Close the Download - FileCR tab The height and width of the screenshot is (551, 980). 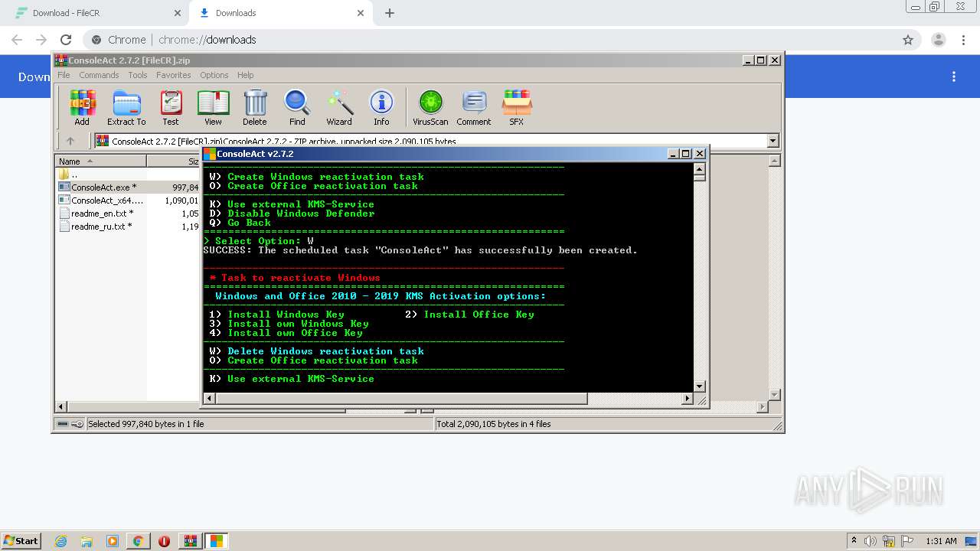tap(177, 13)
